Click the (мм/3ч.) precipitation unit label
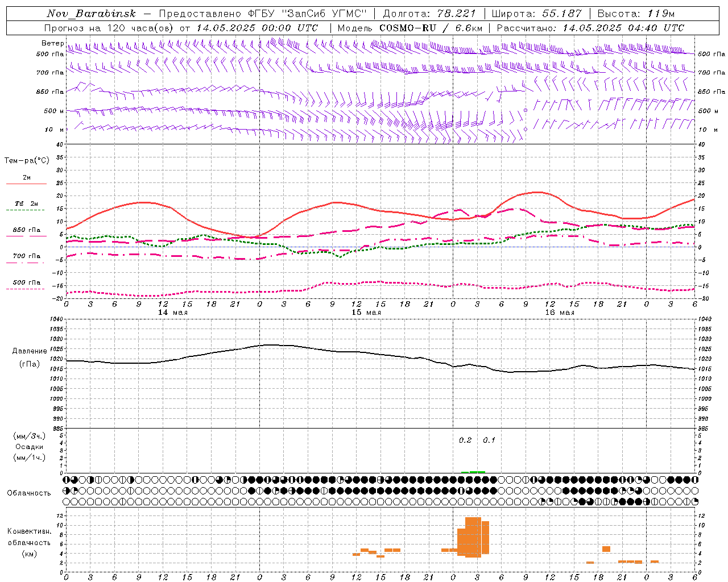This screenshot has height=582, width=728. pos(30,436)
